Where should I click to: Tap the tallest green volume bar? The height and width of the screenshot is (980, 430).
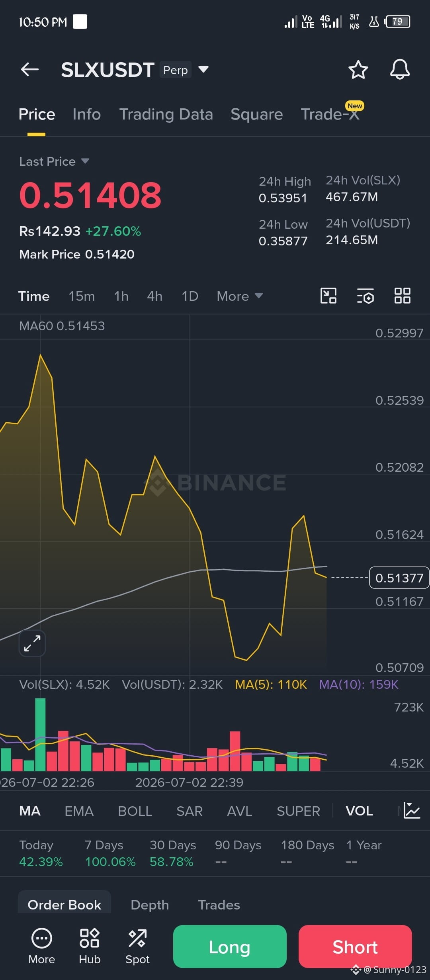point(40,735)
